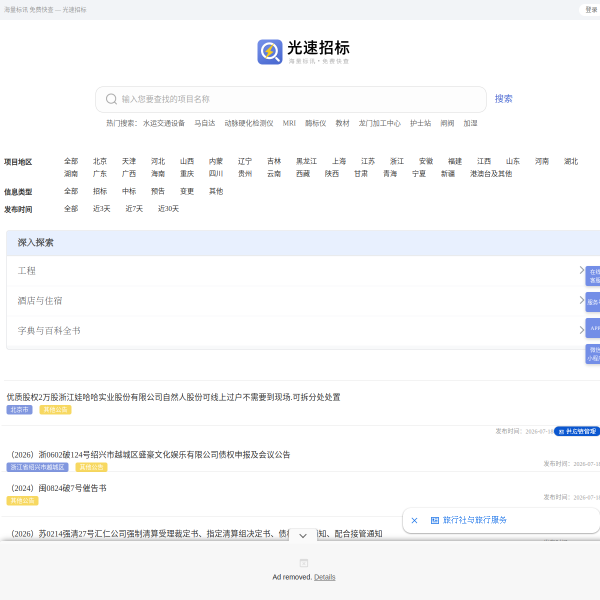Click the blue 搜索 button
Screen dimensions: 600x600
coord(503,99)
